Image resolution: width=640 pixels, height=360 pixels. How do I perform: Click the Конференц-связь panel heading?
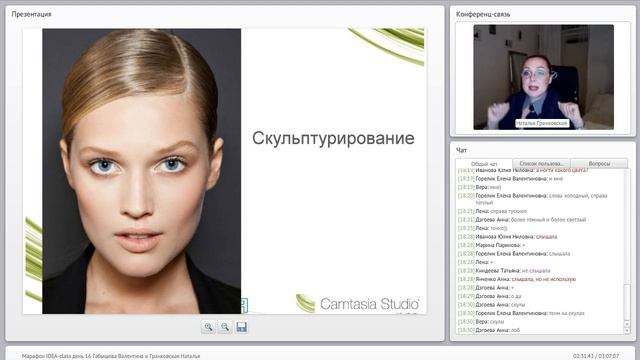tap(483, 14)
